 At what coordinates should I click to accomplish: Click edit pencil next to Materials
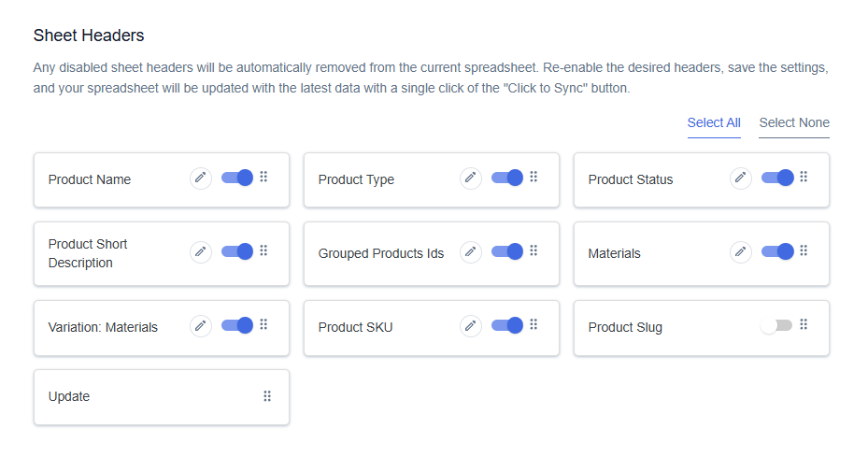(741, 252)
